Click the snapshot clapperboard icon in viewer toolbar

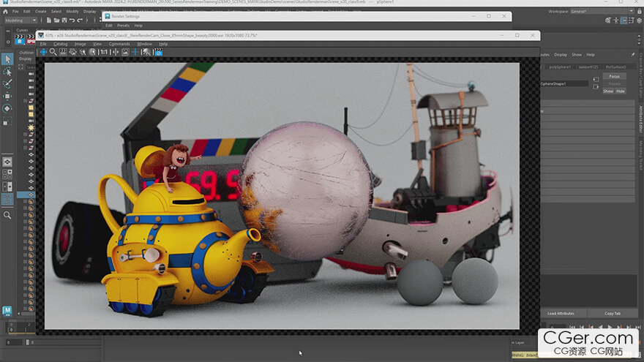pos(158,52)
